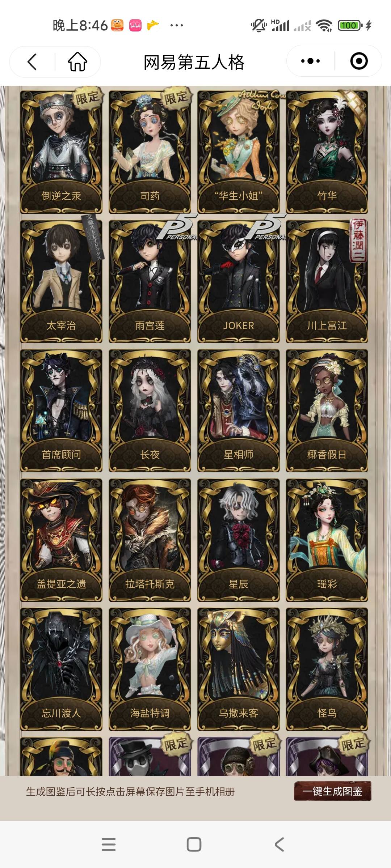
Task: Go to the mini program home icon
Action: coord(78,61)
